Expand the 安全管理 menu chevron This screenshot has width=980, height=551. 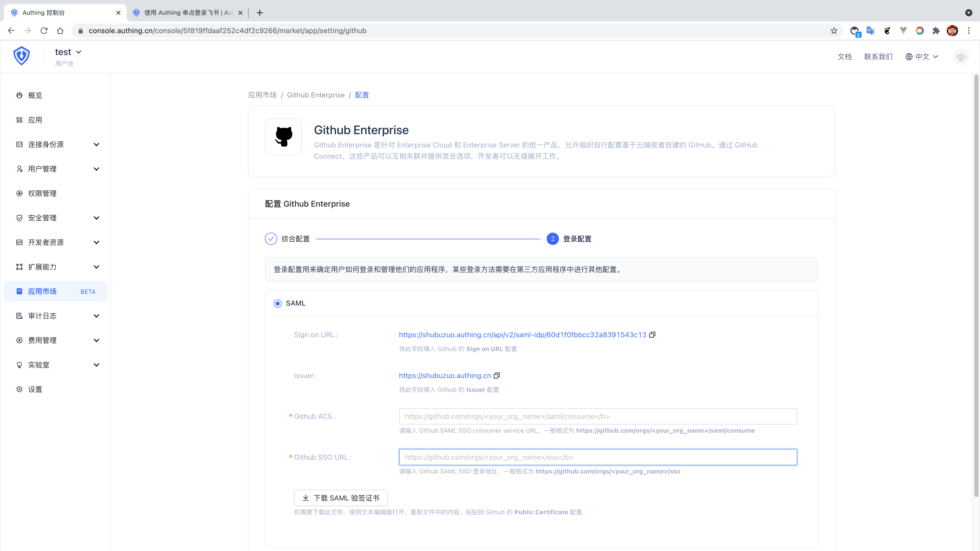(97, 218)
